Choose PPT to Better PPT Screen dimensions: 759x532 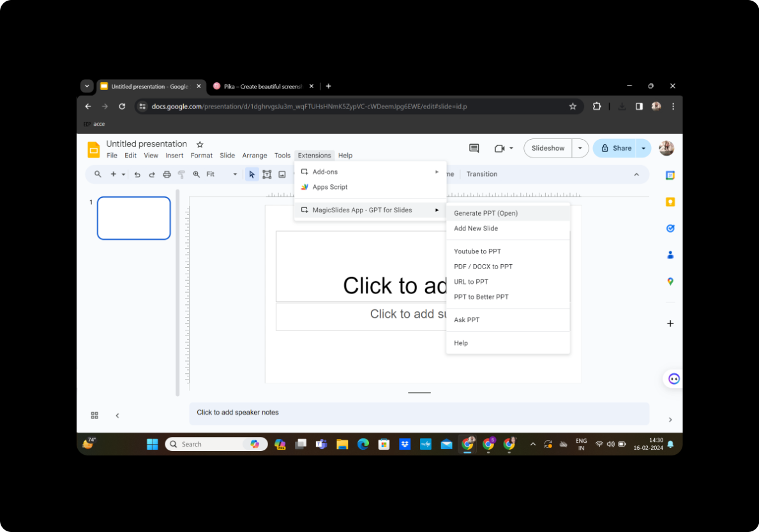tap(507, 297)
